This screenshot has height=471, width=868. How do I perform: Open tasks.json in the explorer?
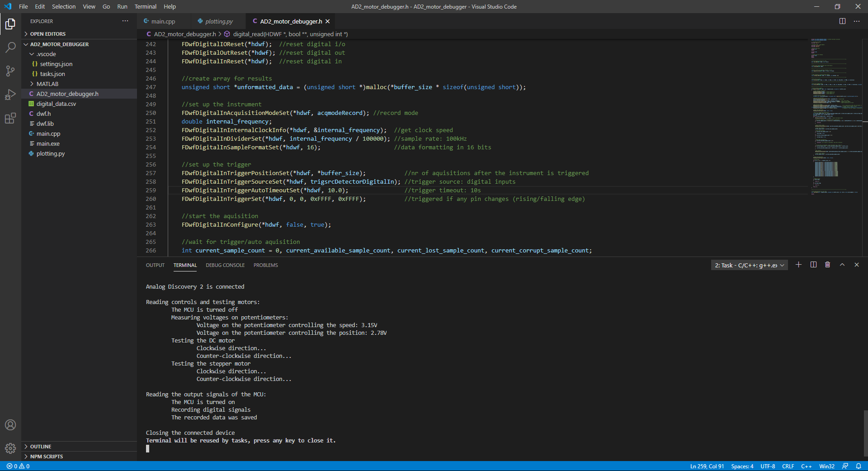point(79,74)
